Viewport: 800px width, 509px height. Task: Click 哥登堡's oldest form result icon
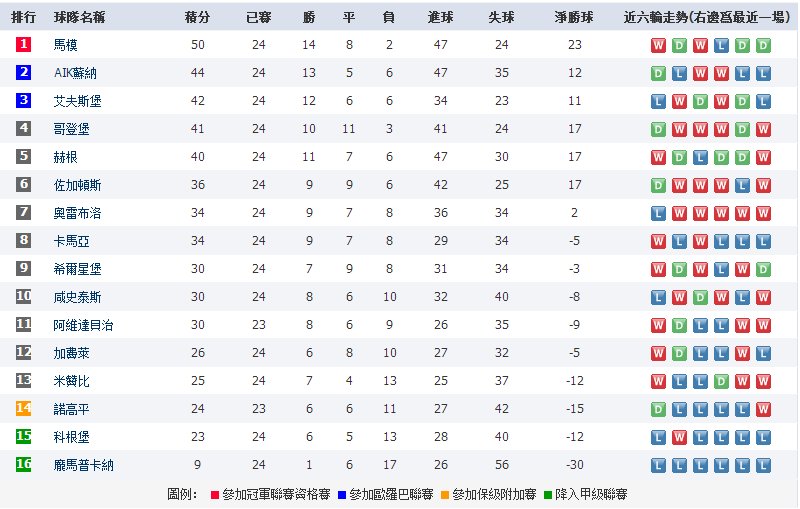pos(658,129)
